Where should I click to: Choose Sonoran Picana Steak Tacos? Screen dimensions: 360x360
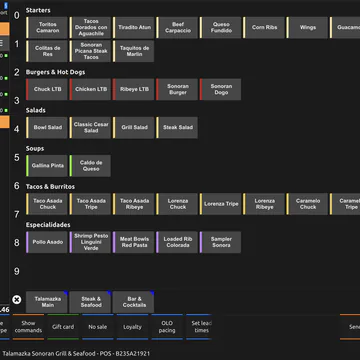click(90, 51)
